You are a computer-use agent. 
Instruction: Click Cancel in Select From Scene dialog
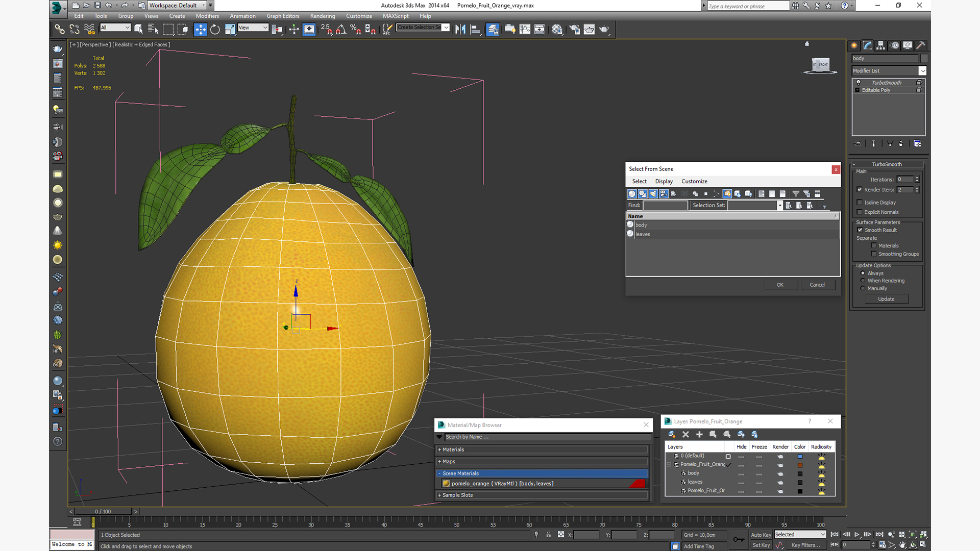pyautogui.click(x=817, y=285)
